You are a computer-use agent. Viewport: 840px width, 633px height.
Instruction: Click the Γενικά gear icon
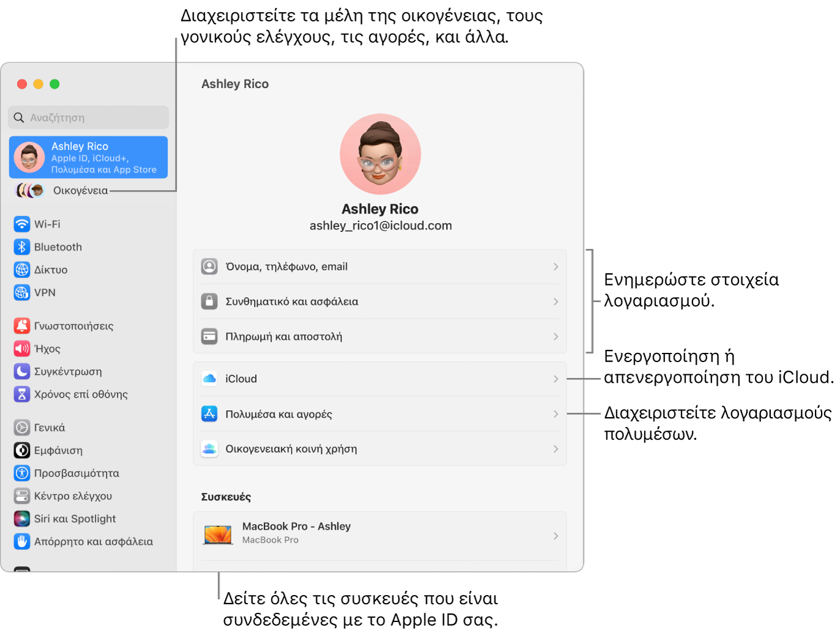[22, 428]
